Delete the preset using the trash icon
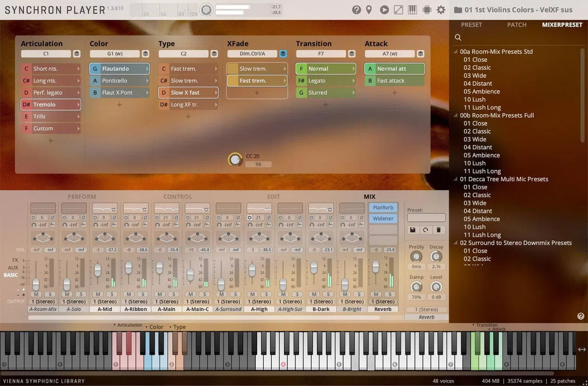The image size is (588, 386). [x=439, y=230]
